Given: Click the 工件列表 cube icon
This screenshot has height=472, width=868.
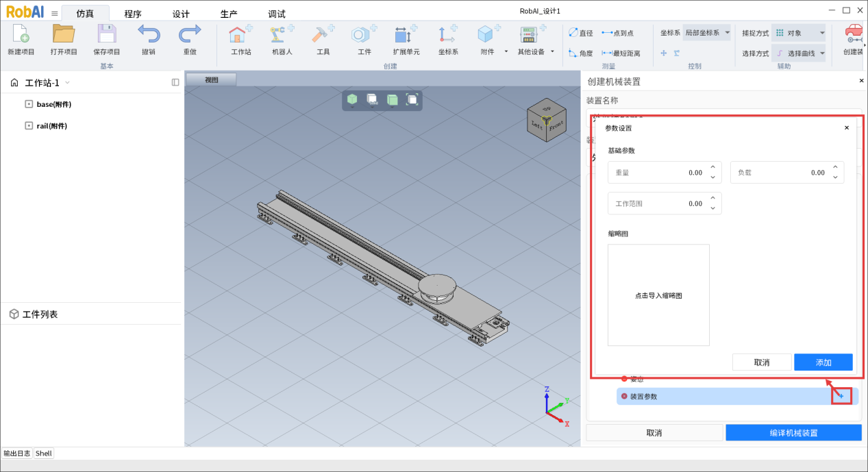Looking at the screenshot, I should pyautogui.click(x=14, y=314).
